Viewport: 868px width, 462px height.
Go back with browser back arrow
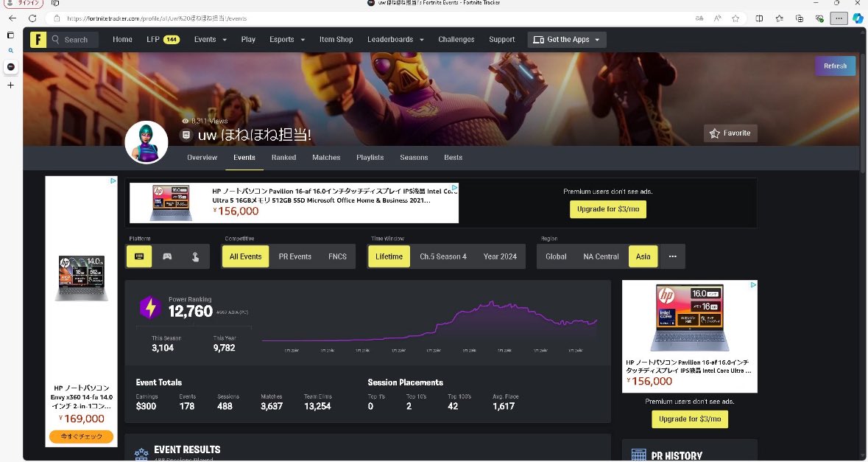pos(13,18)
